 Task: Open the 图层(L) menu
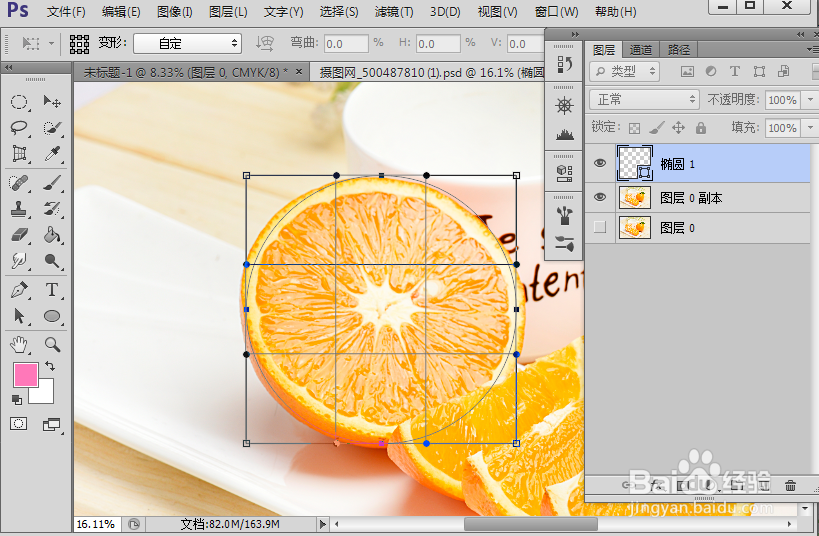(228, 11)
